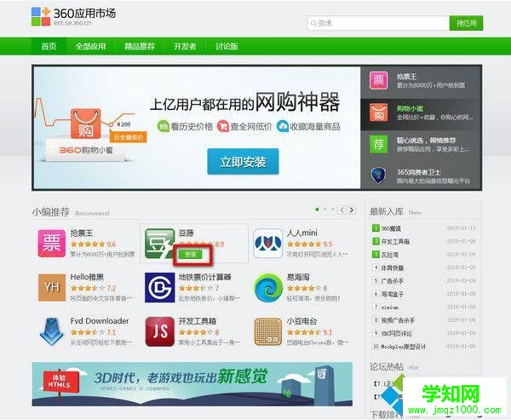Open the 抢票王 banner sidebar title

pos(406,77)
